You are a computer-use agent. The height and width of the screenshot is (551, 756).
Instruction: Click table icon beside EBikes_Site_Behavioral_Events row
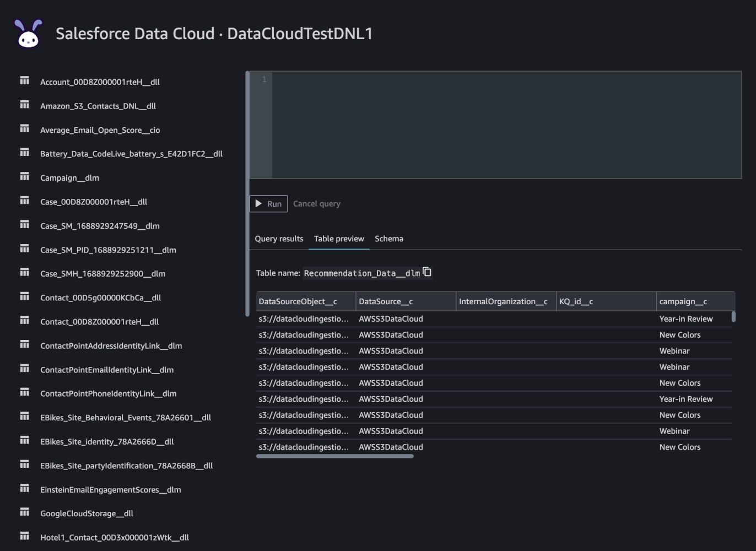point(25,416)
